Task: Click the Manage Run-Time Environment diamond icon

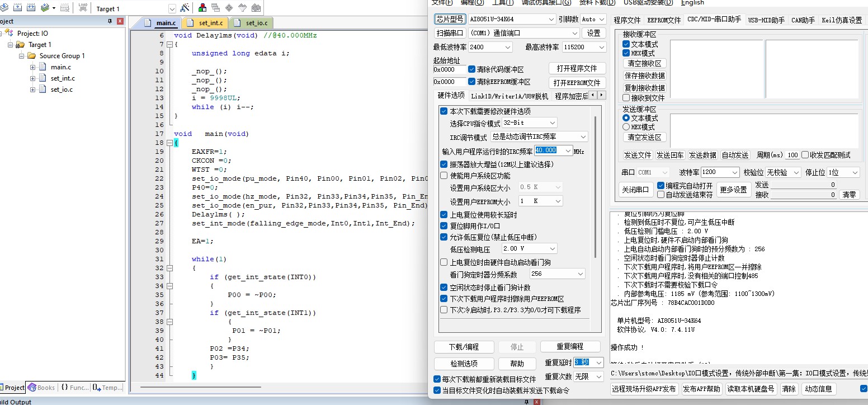Action: [229, 8]
